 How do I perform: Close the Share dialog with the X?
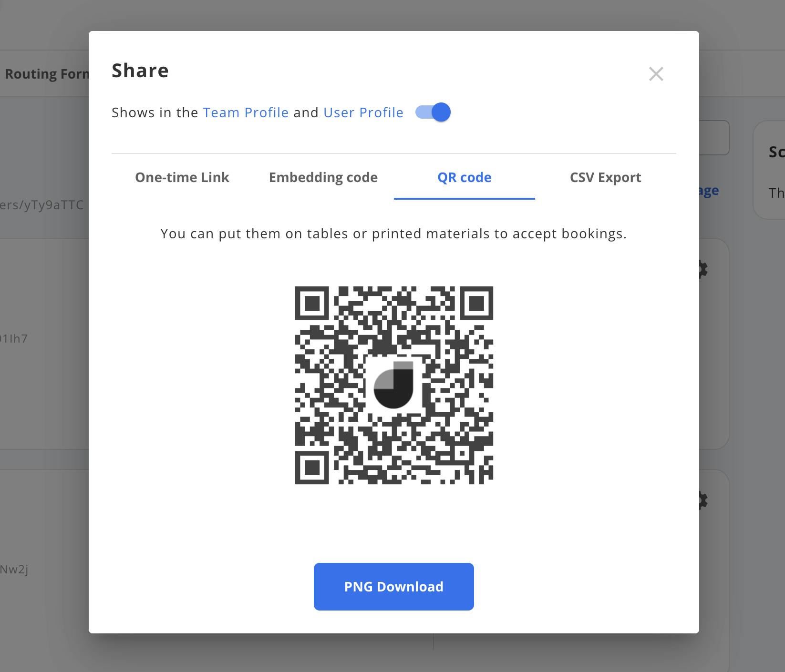pos(656,74)
